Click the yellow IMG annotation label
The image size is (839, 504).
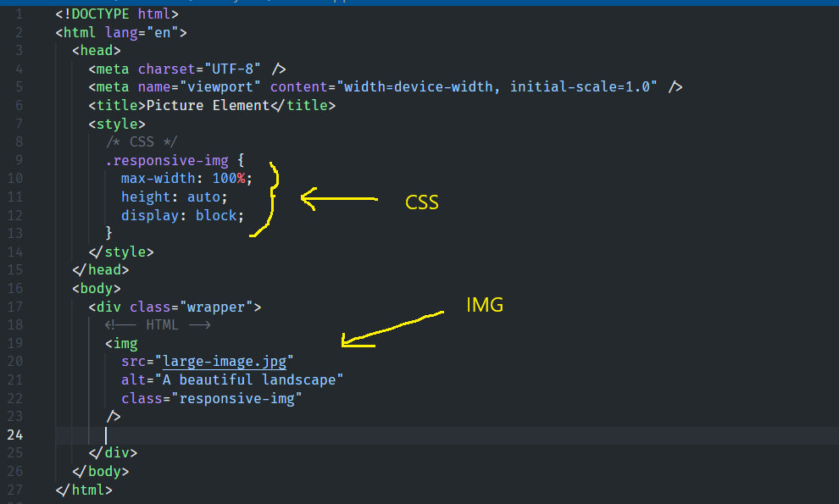[485, 306]
